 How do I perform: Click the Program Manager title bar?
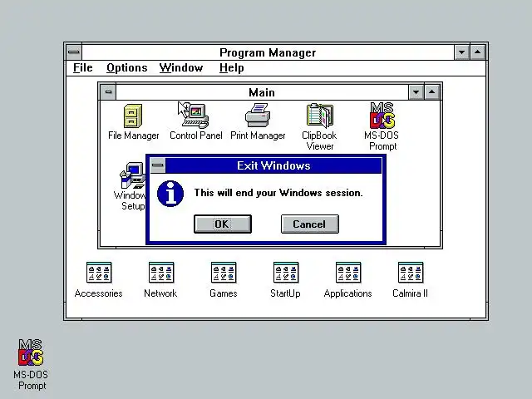268,52
